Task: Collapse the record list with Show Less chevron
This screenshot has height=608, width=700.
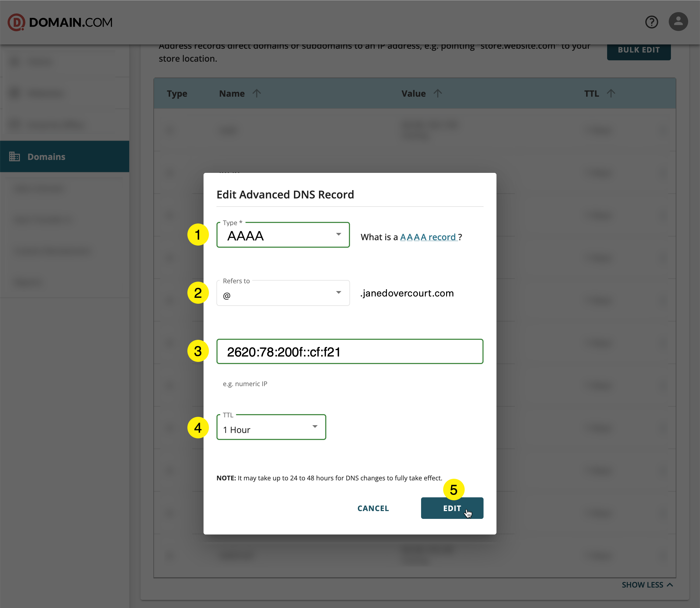Action: [670, 585]
